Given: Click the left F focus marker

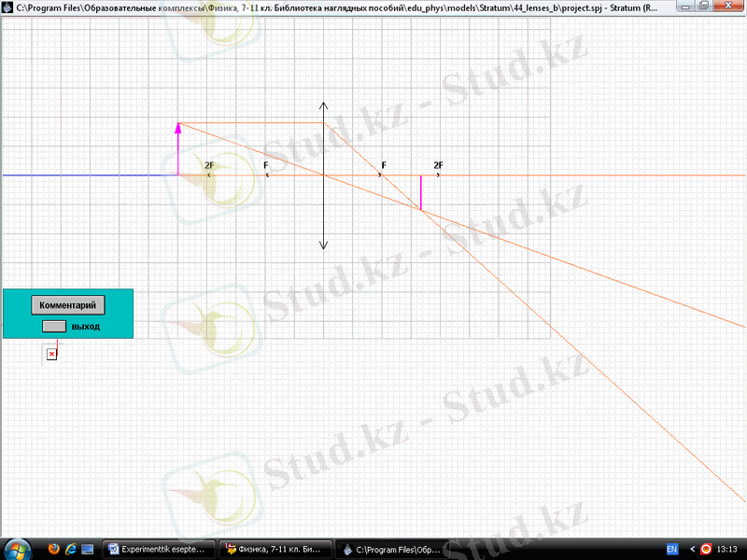Looking at the screenshot, I should [266, 174].
